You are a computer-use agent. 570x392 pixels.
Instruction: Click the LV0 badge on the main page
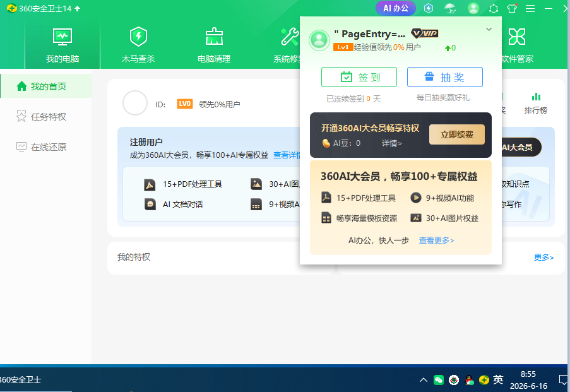click(x=185, y=104)
